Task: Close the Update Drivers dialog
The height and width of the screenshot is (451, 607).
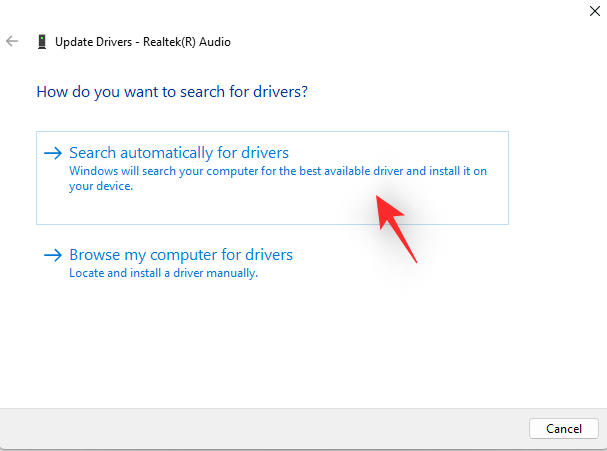Action: (595, 11)
